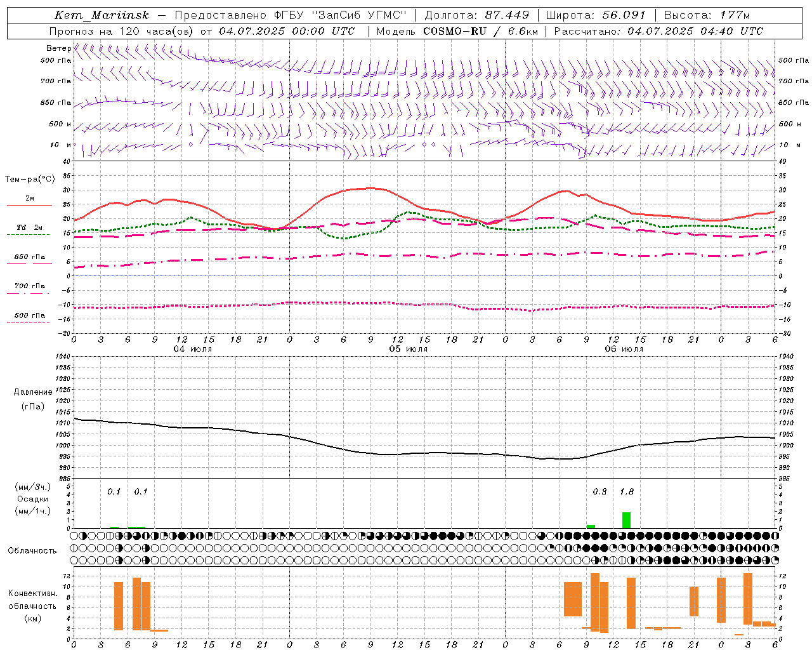Click the 04 июля date label

pyautogui.click(x=192, y=349)
